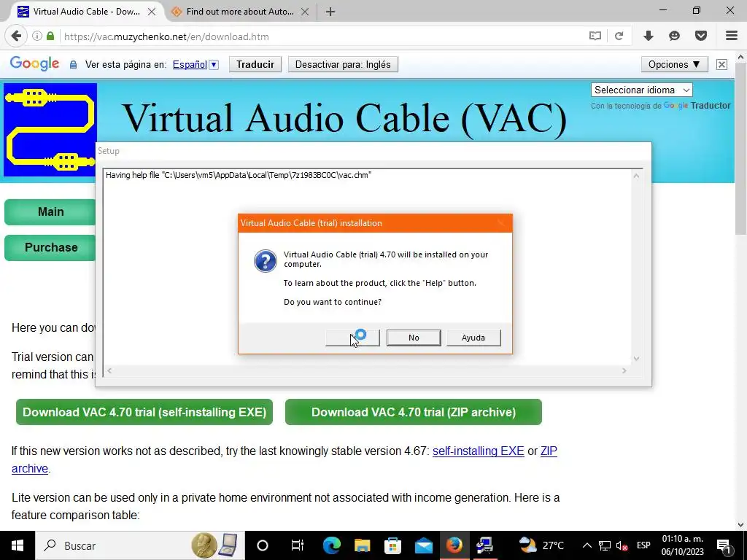
Task: Choose No in the installation dialog
Action: click(x=414, y=338)
